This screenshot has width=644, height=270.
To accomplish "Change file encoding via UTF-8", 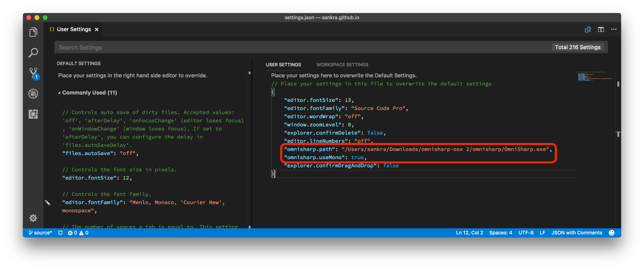I will tap(526, 233).
